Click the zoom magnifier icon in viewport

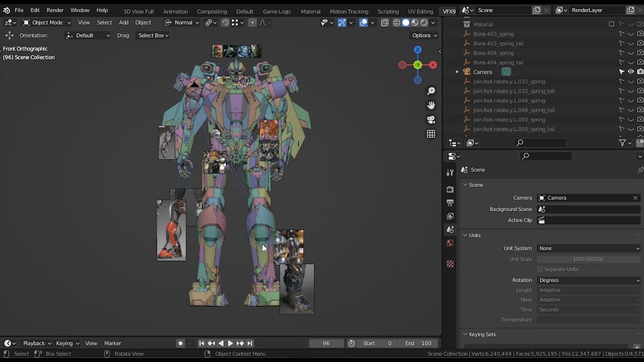pyautogui.click(x=431, y=91)
